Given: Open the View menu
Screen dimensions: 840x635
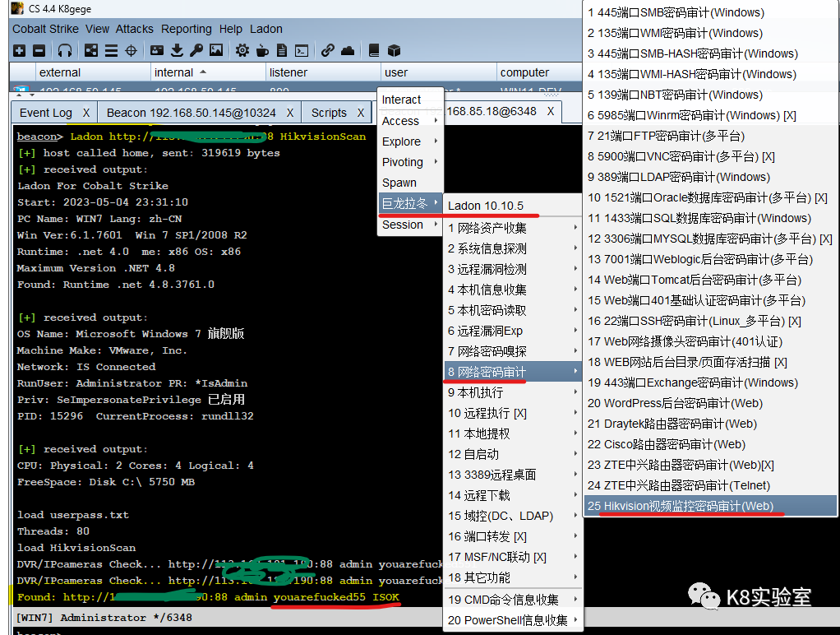Looking at the screenshot, I should pos(97,29).
